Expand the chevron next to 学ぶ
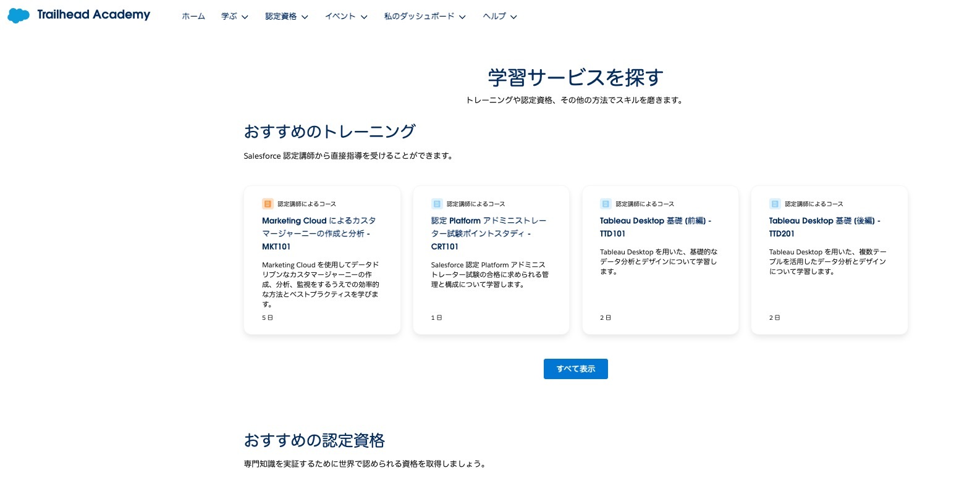 coord(245,17)
